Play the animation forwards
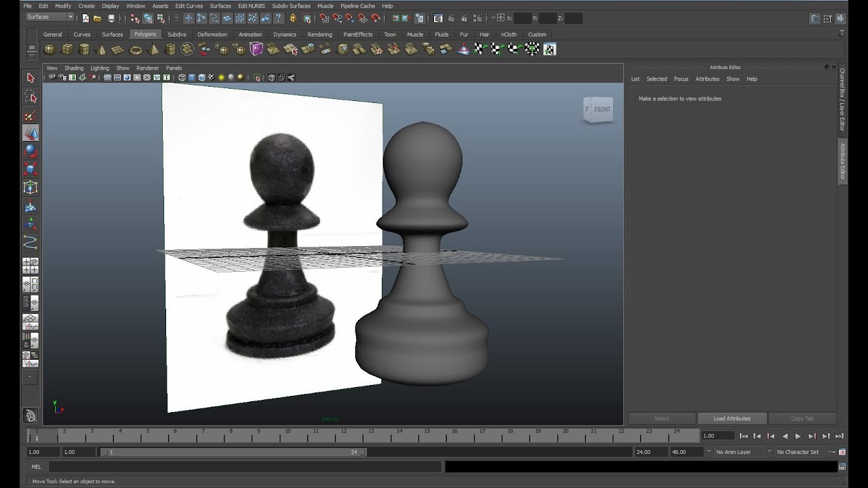Screen dimensions: 868x488 (798, 436)
